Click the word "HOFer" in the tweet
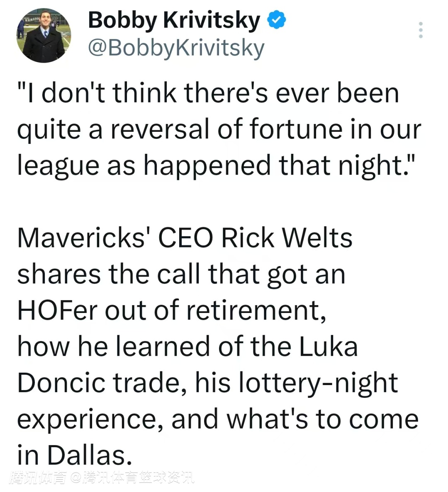This screenshot has height=492, width=448. [58, 310]
